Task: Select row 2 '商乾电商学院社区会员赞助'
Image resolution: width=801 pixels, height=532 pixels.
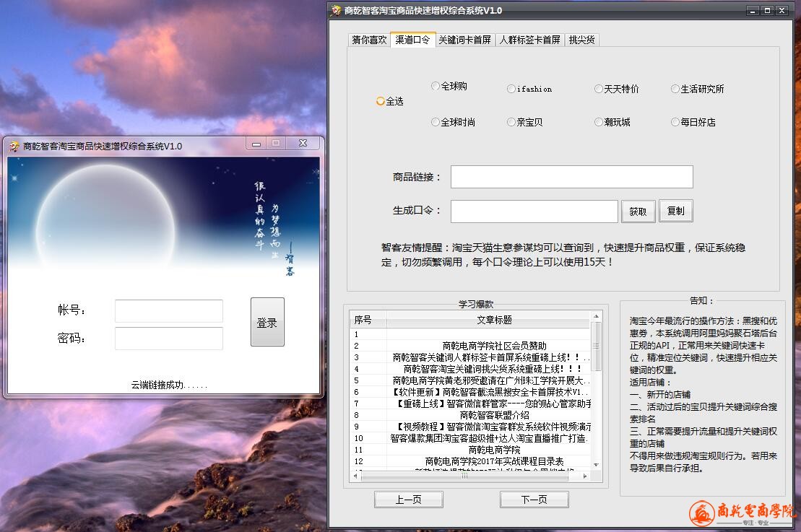Action: pos(470,346)
